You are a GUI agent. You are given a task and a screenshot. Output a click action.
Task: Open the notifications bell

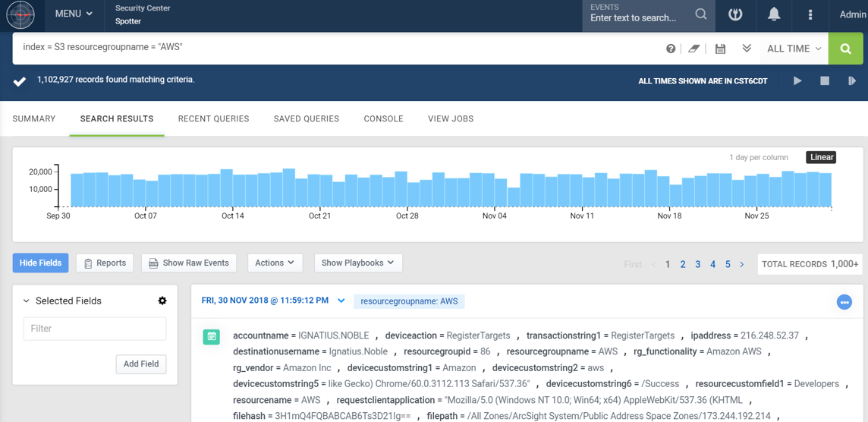pyautogui.click(x=774, y=14)
